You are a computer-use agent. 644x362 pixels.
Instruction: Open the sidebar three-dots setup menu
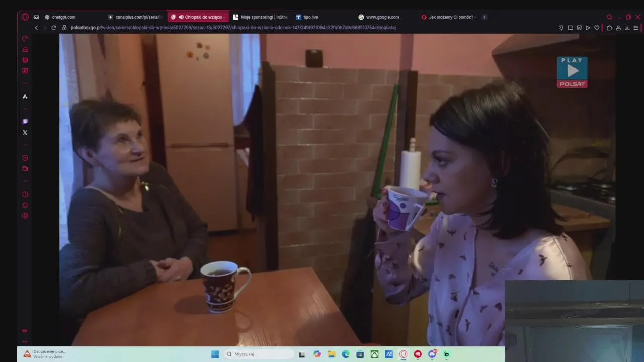tap(25, 341)
